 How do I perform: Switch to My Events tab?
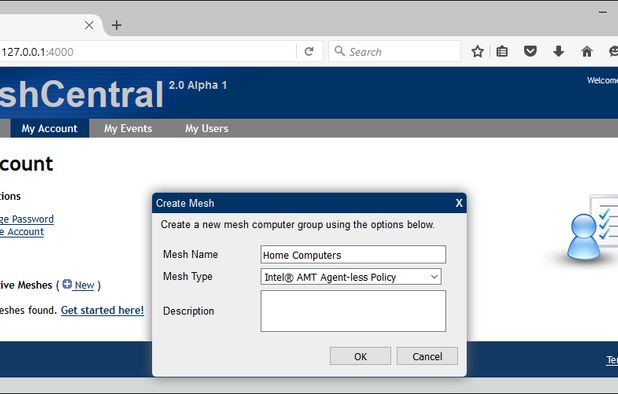click(x=128, y=128)
